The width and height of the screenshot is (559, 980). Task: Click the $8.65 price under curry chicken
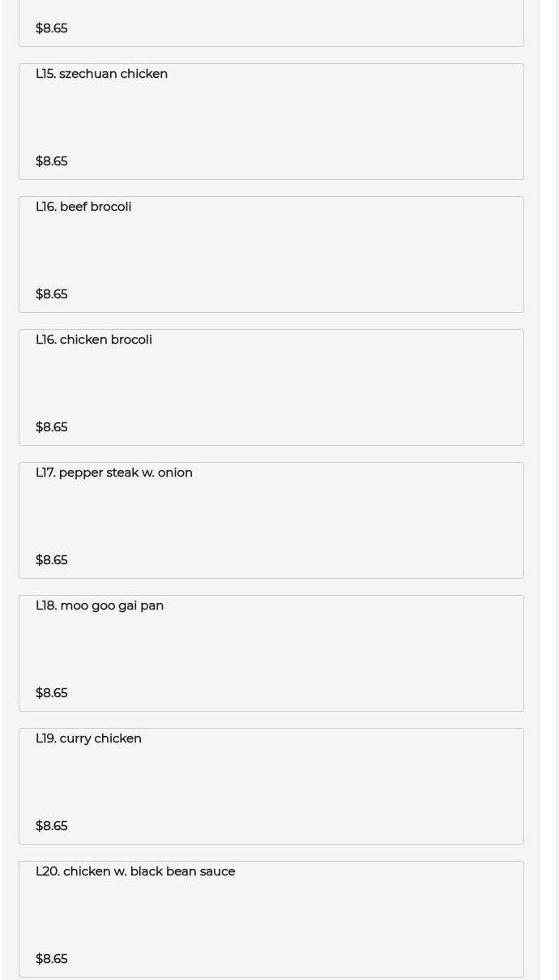[x=52, y=826]
